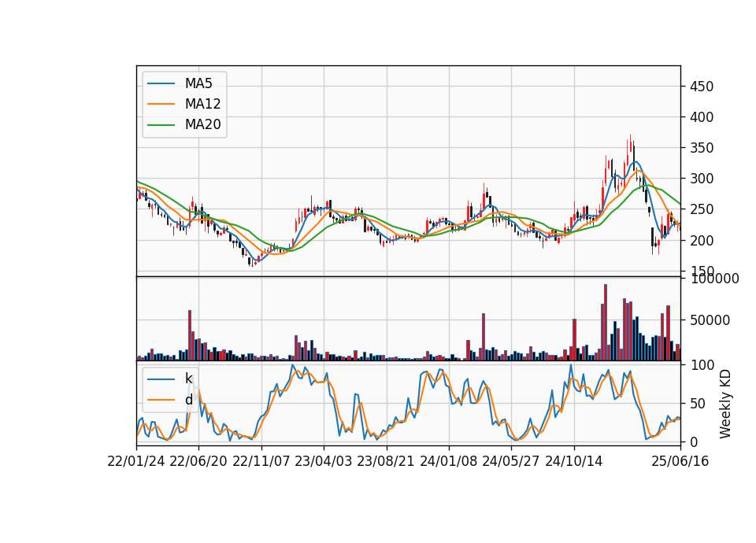Viewport: 756px width, 543px height.
Task: Select the 23/08/21 date tick label
Action: click(386, 461)
